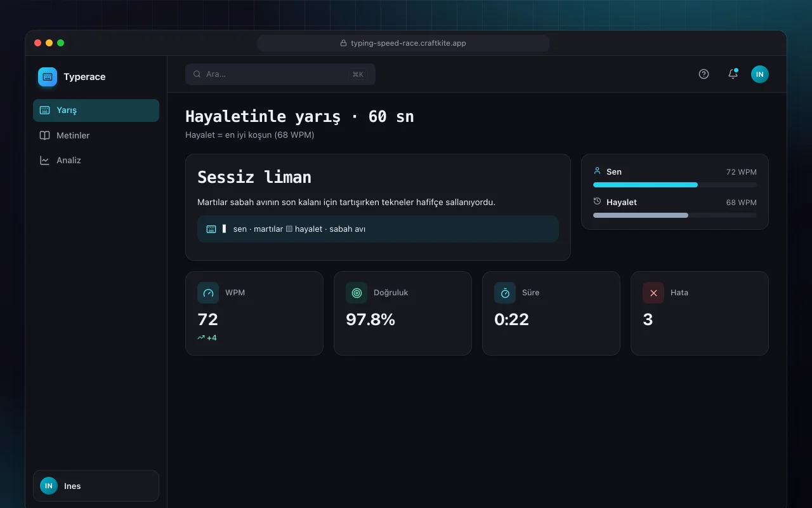Image resolution: width=812 pixels, height=508 pixels.
Task: Click keyboard icon in typing input bar
Action: click(x=211, y=229)
